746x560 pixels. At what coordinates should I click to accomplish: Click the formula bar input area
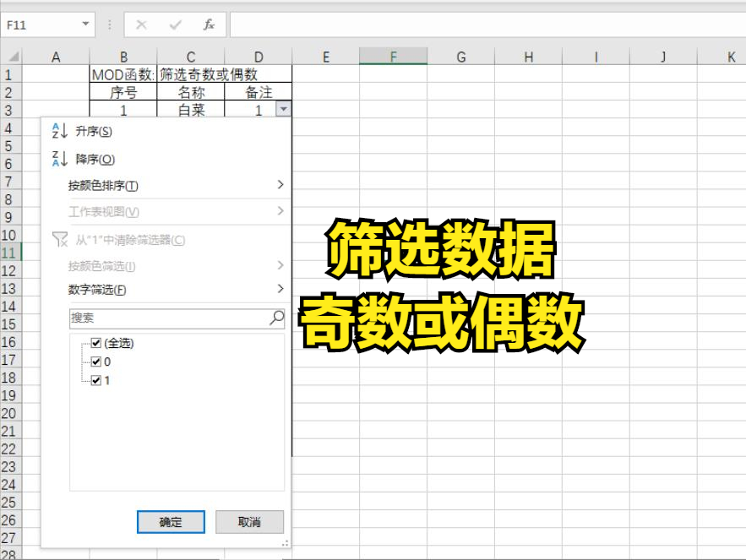pyautogui.click(x=487, y=24)
